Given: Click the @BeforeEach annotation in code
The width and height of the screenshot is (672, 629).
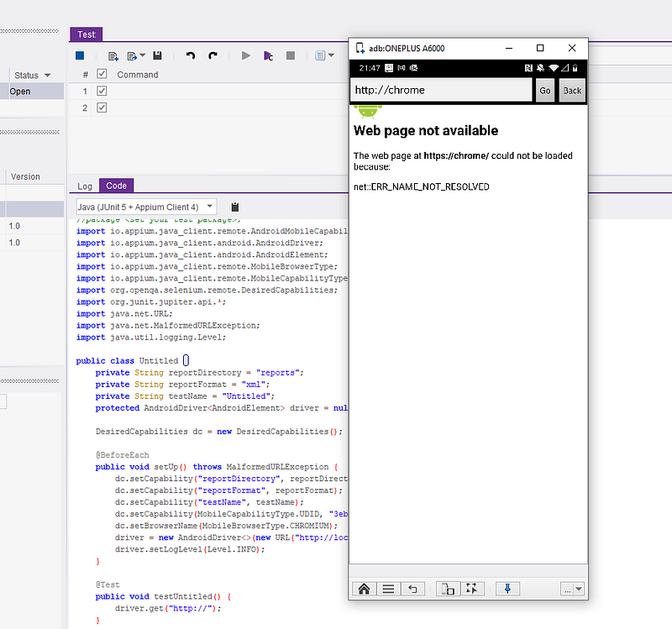Looking at the screenshot, I should (x=122, y=455).
